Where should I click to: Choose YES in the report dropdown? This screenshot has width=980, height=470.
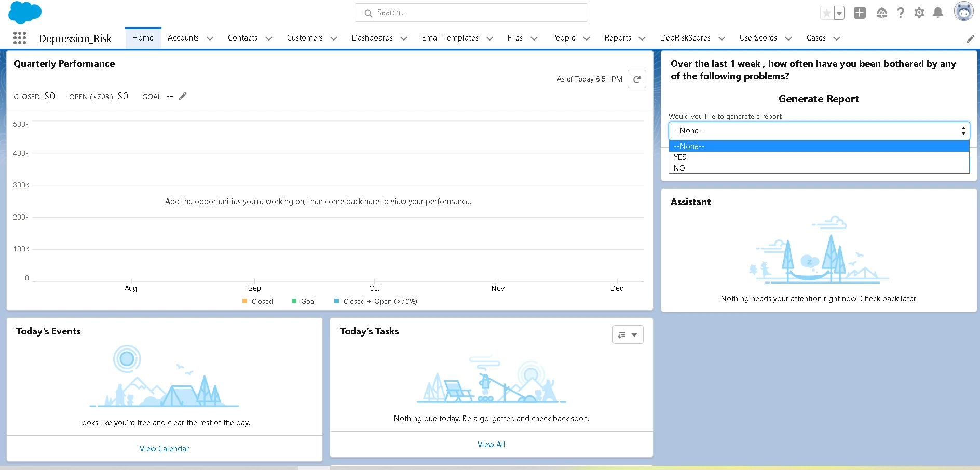pyautogui.click(x=819, y=157)
